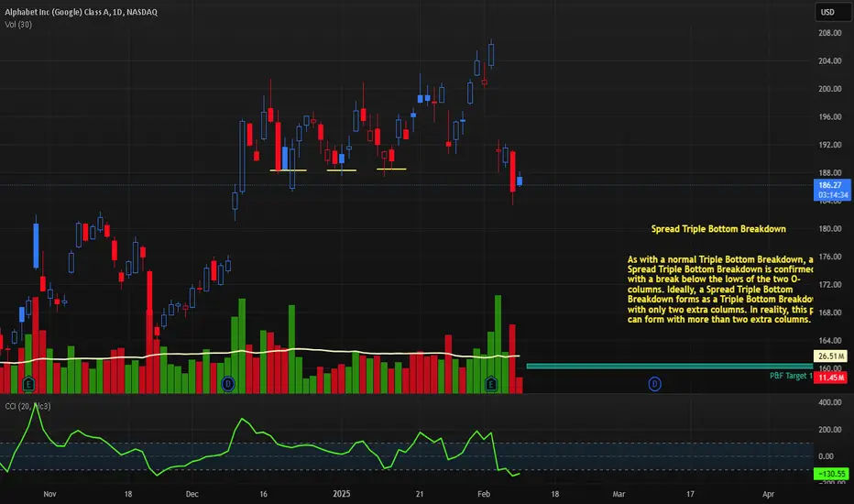Select the Vol (30) indicator label
Image resolution: width=854 pixels, height=504 pixels.
point(18,25)
